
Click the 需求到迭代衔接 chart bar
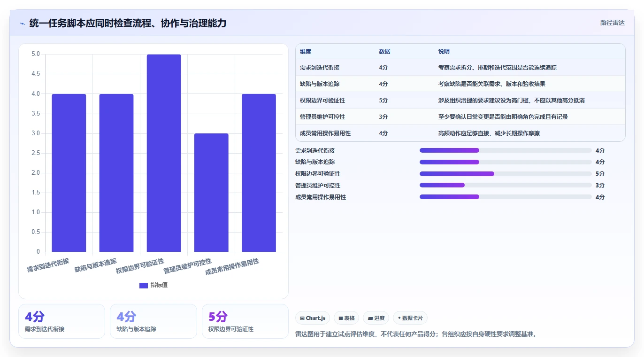(69, 173)
